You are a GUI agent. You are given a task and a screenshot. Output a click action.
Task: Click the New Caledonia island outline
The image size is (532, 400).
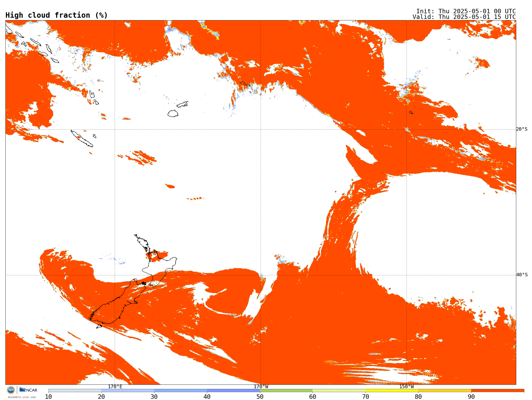[82, 138]
